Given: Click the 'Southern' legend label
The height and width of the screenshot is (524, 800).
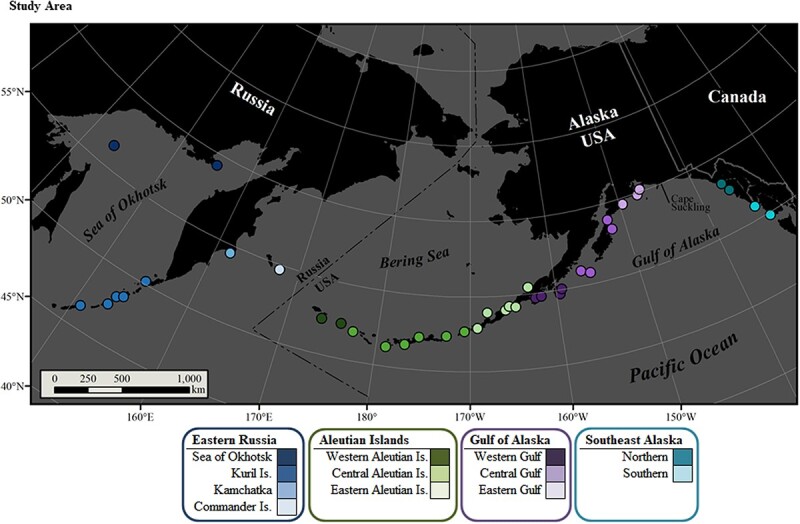Looking at the screenshot, I should click(x=645, y=473).
